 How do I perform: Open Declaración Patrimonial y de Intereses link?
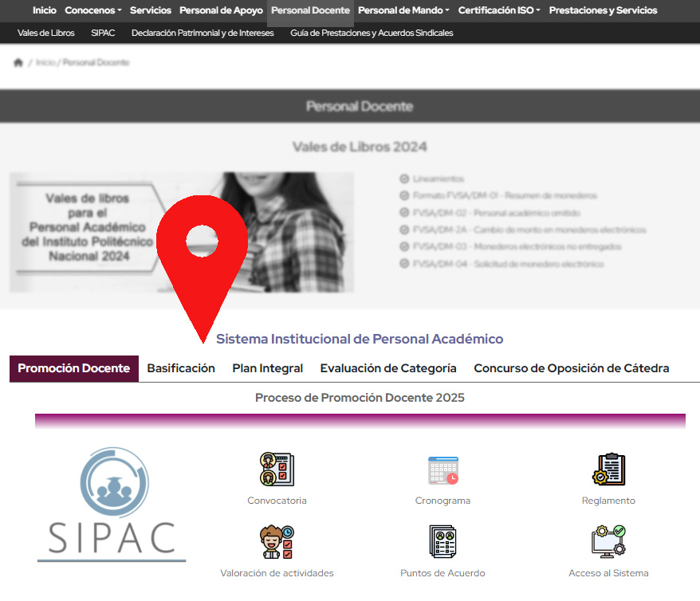[203, 33]
